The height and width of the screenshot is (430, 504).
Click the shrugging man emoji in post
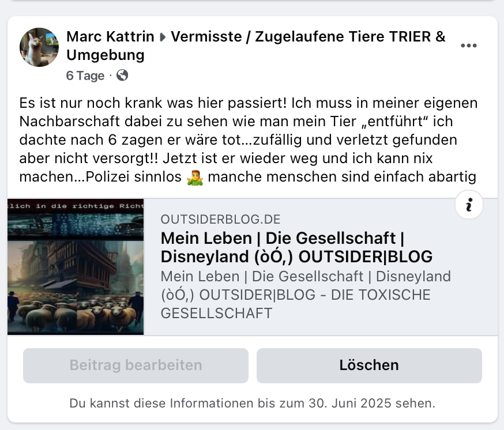tap(195, 178)
